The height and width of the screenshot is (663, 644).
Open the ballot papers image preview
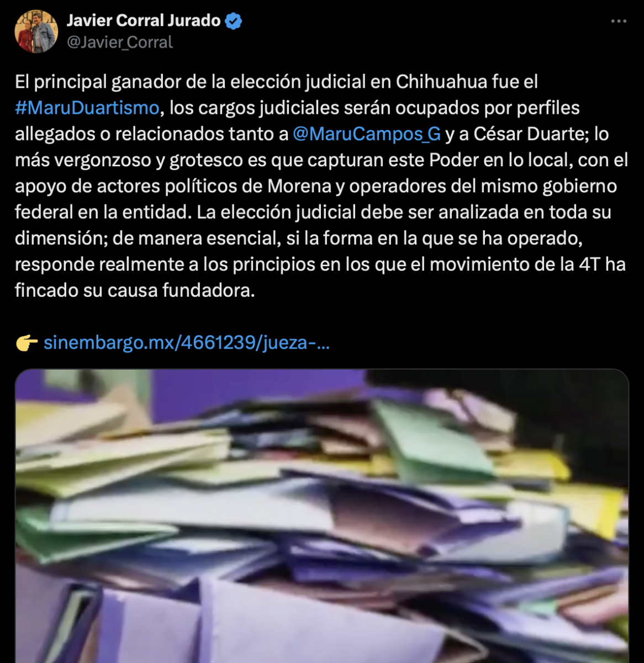click(x=322, y=516)
